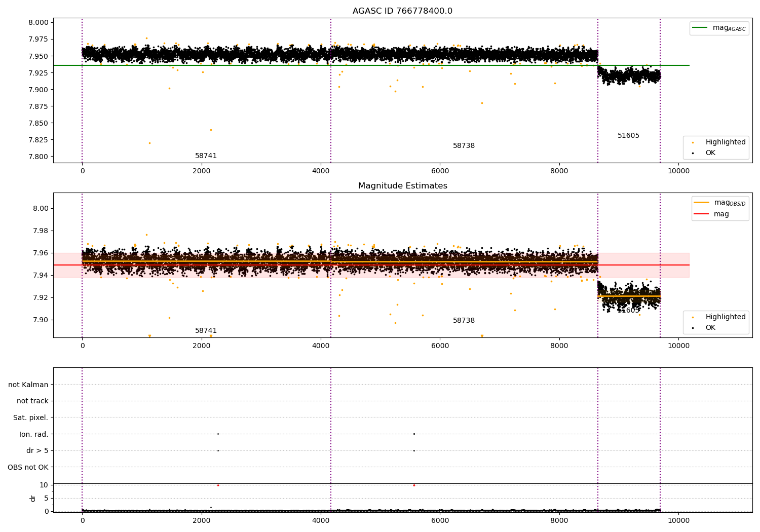Click the title 'AGASC ID 766778400.0'
The image size is (760, 532).
[402, 11]
